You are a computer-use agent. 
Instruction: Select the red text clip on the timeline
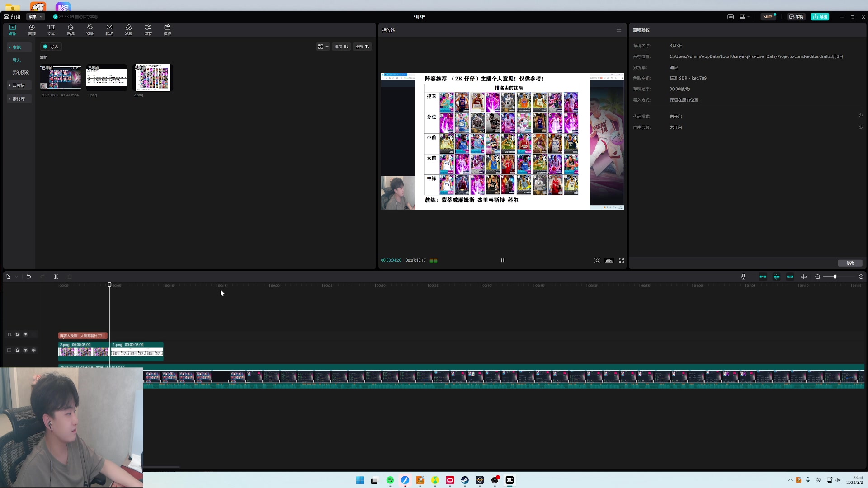[83, 336]
